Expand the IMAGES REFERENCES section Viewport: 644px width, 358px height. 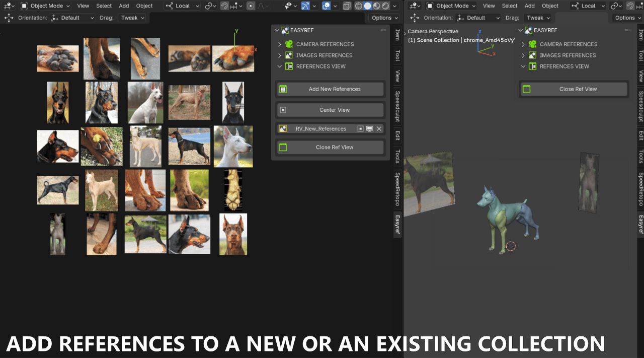point(281,55)
